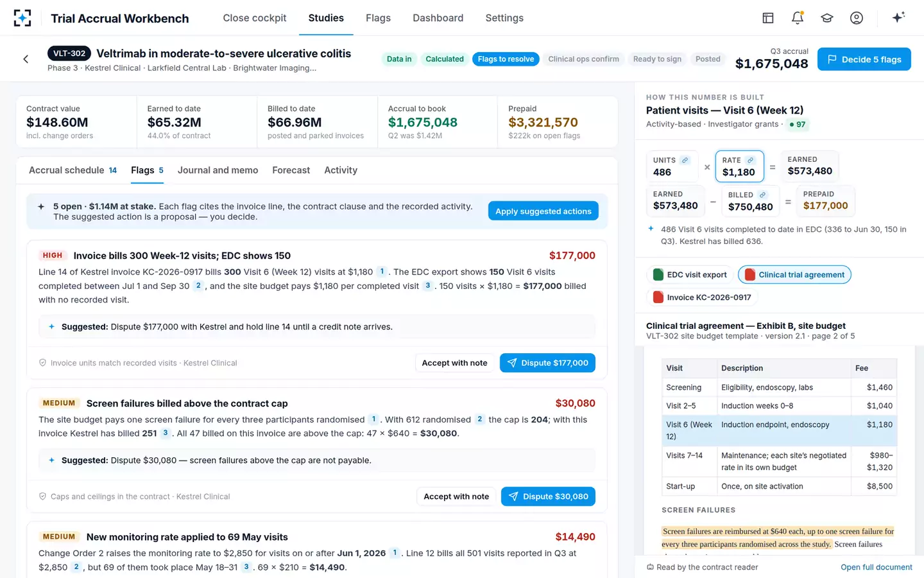Open the user account profile icon
This screenshot has width=924, height=578.
click(x=857, y=18)
